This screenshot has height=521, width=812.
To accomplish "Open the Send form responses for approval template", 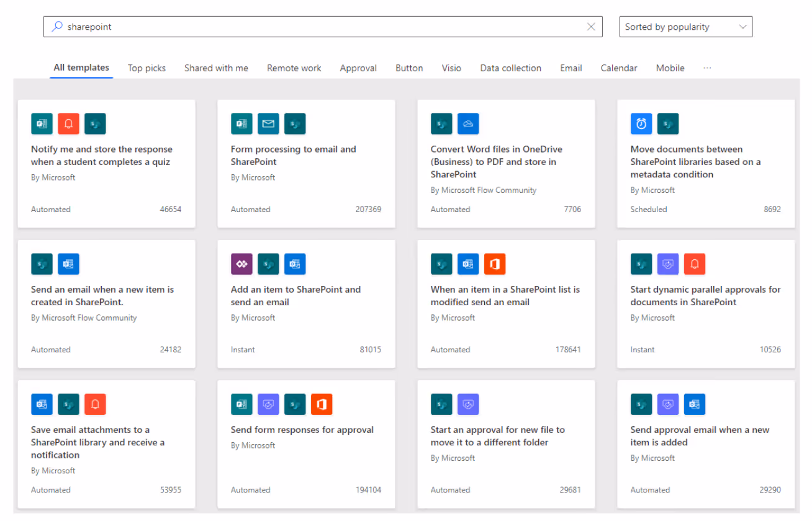I will [x=306, y=444].
